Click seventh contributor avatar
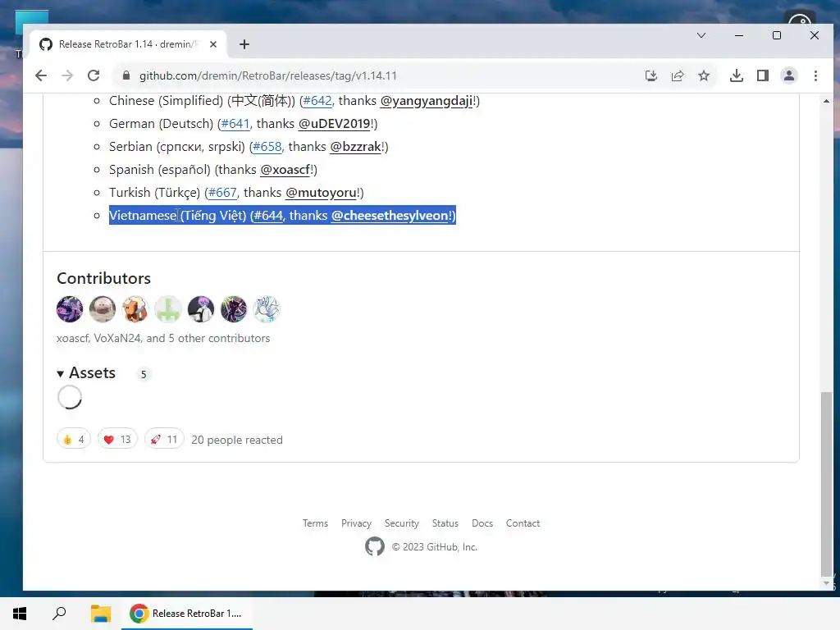The image size is (840, 630). tap(267, 309)
